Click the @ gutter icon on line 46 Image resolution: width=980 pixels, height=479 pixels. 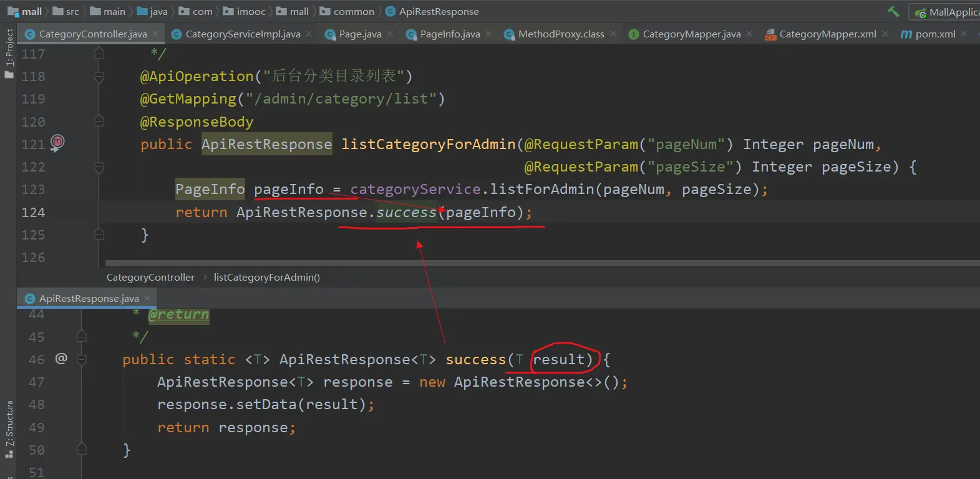(x=61, y=359)
